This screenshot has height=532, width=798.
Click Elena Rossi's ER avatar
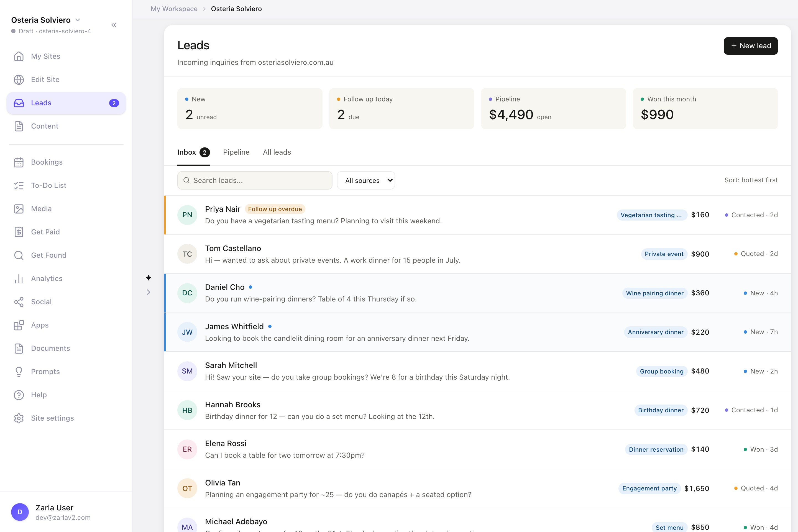click(x=187, y=449)
